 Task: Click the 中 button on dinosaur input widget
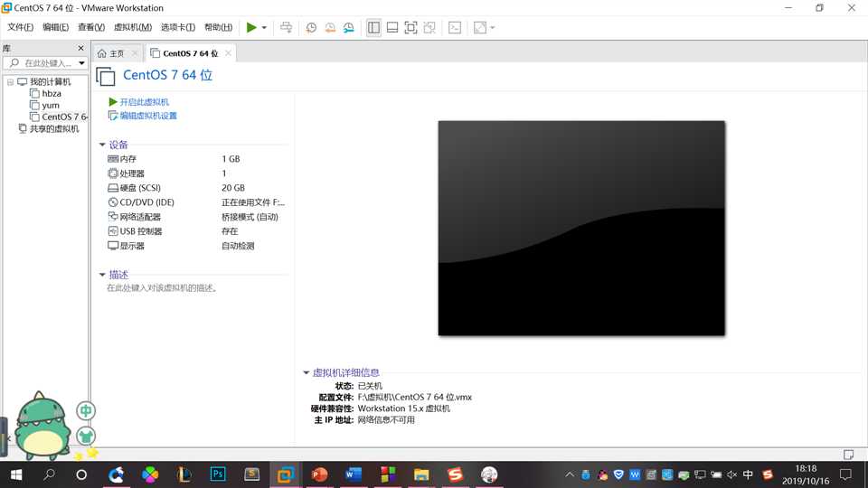[x=86, y=410]
